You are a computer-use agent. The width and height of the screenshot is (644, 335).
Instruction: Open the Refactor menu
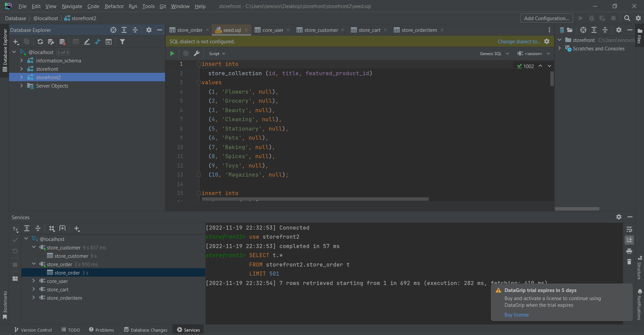(x=114, y=6)
